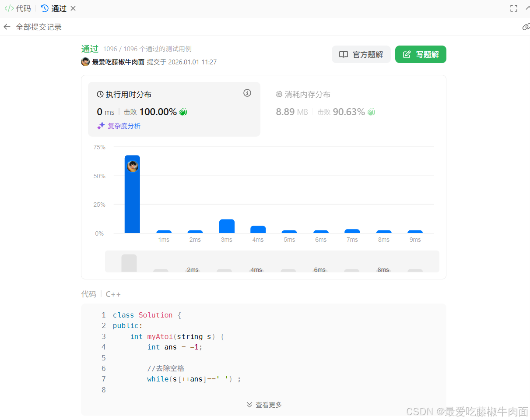Click the green 写题解 button
The height and width of the screenshot is (420, 530).
(421, 54)
